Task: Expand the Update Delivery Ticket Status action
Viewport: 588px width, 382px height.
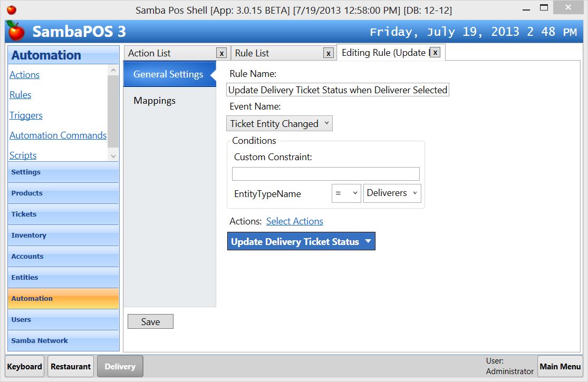Action: click(x=368, y=241)
